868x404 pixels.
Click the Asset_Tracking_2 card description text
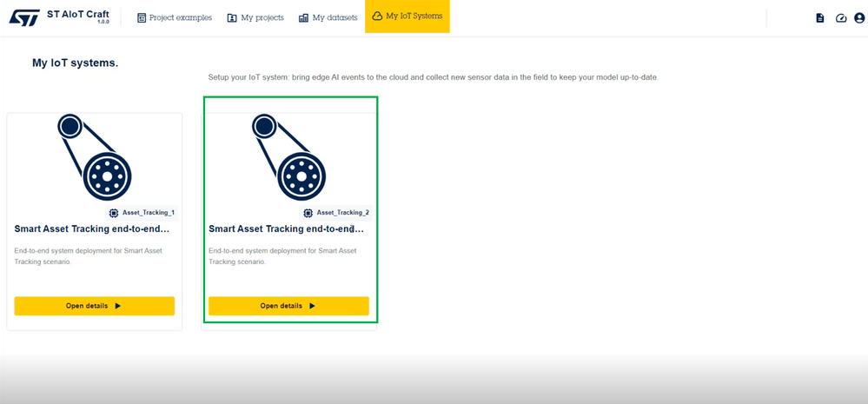tap(282, 256)
